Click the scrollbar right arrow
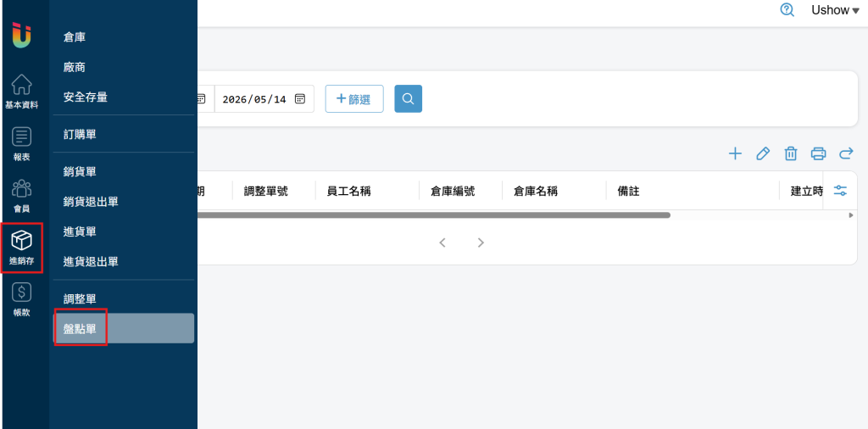Viewport: 868px width, 429px height. [x=851, y=215]
